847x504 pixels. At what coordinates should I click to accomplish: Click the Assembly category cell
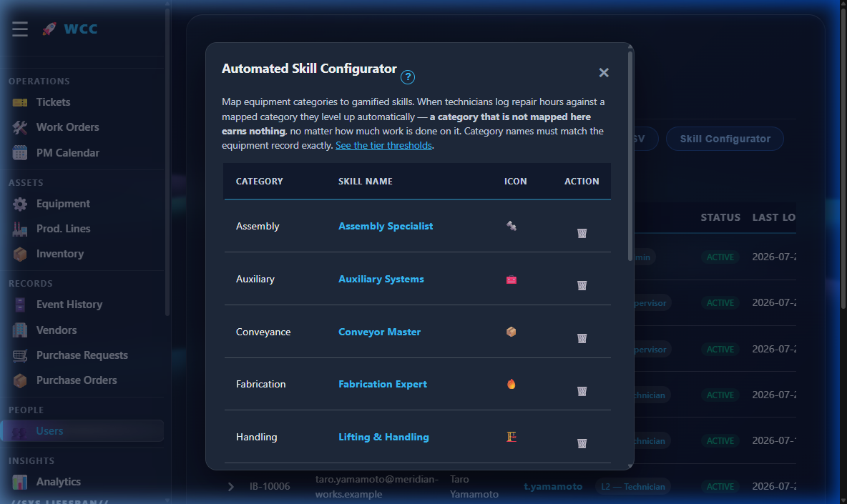pos(257,226)
